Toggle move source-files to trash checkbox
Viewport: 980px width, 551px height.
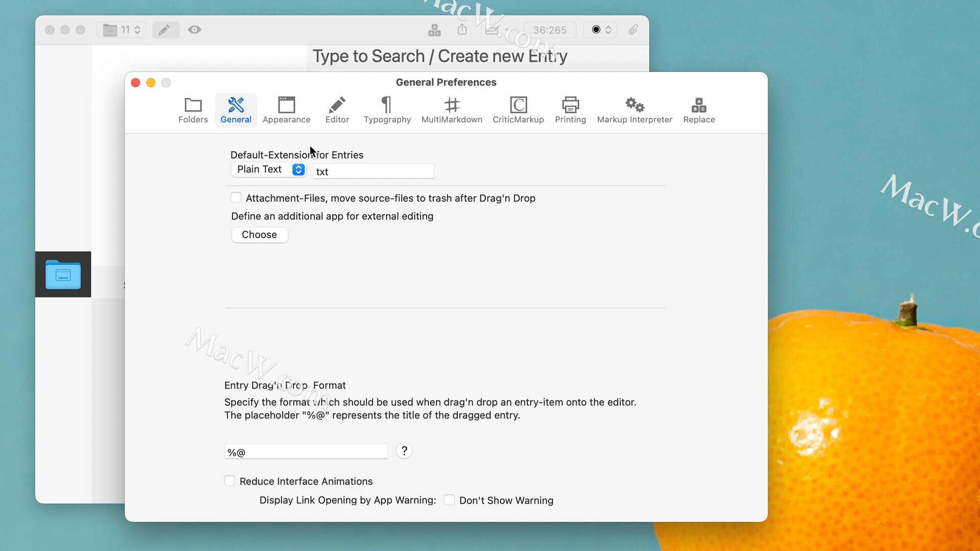click(236, 197)
